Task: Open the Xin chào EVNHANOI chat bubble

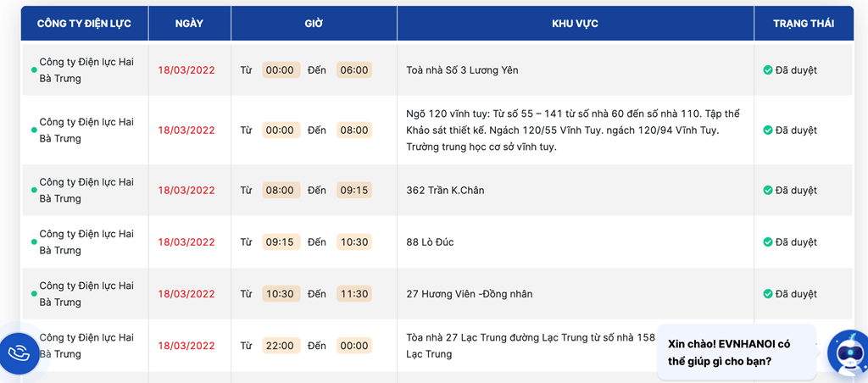Action: tap(736, 352)
